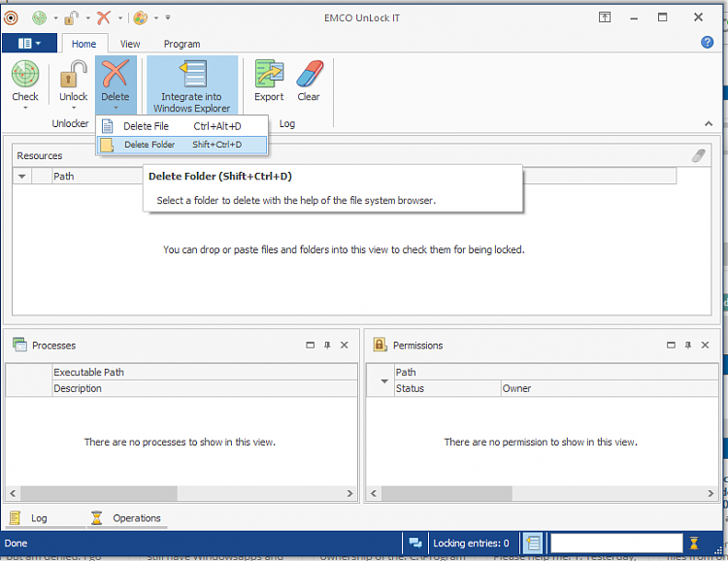Click the Unlock ribbon button
The image size is (728, 561).
74,85
